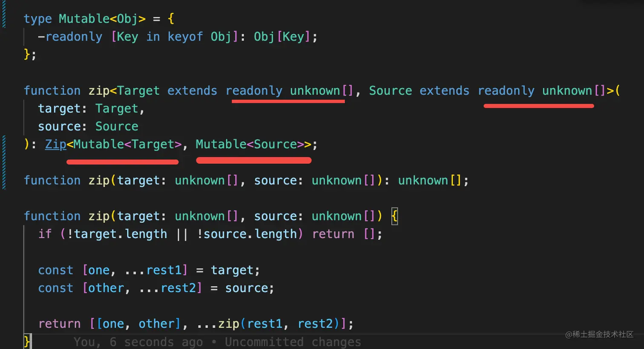Click 'other' in the 'const [other' destructuring
This screenshot has width=644, height=349.
click(x=106, y=288)
